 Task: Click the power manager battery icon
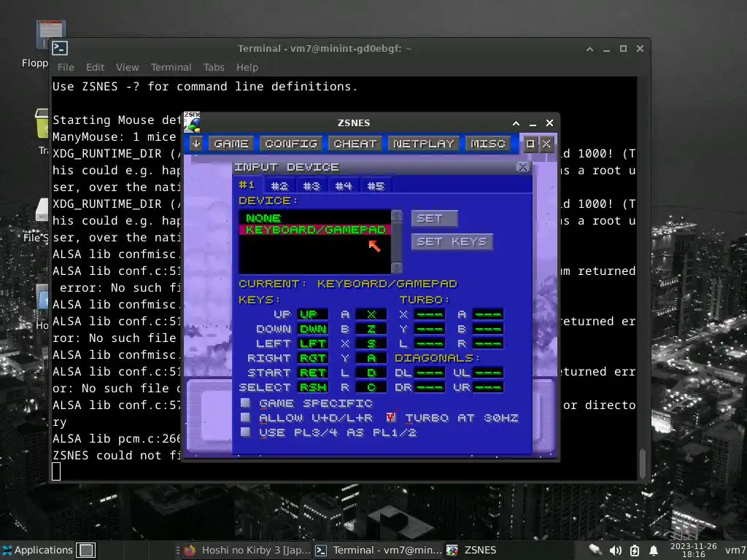[x=635, y=551]
